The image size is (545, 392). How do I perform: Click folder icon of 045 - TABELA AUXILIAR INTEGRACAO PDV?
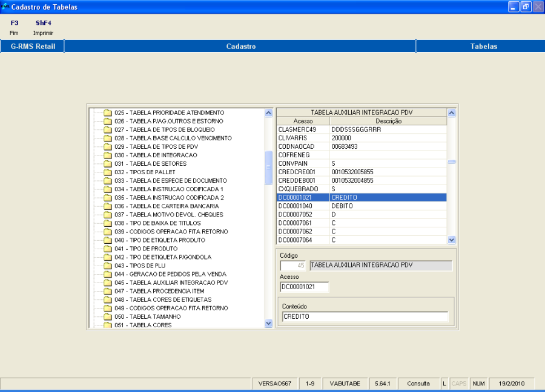108,283
